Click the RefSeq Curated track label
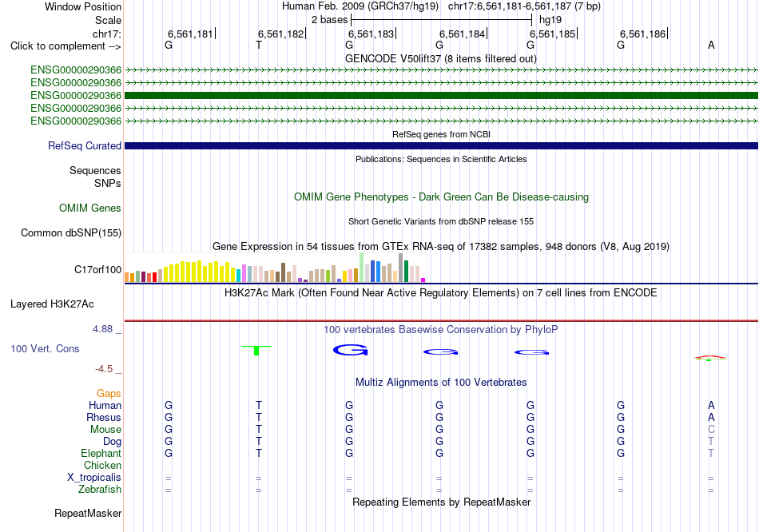Viewport: 759px width, 532px height. point(85,145)
